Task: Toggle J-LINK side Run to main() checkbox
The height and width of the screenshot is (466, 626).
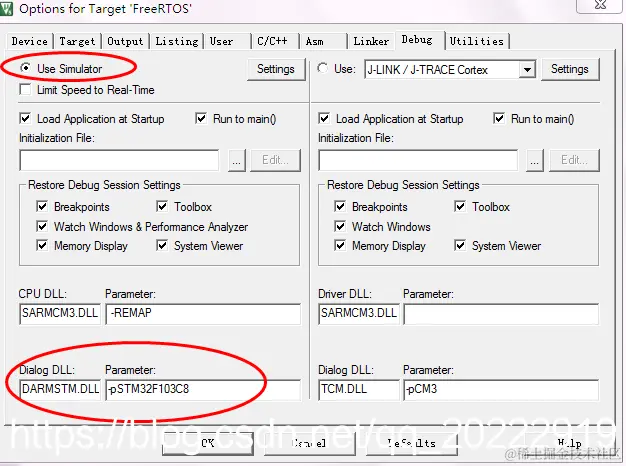Action: [499, 119]
